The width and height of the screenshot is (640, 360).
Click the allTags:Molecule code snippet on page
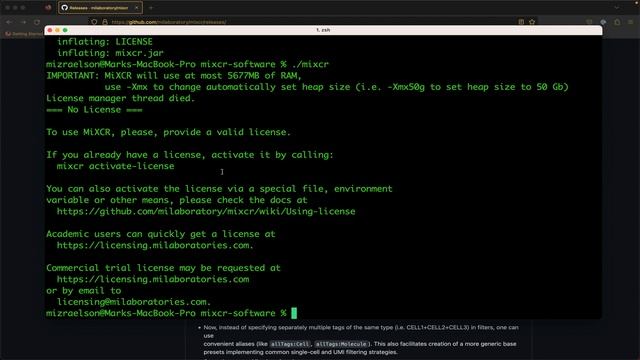coord(341,344)
